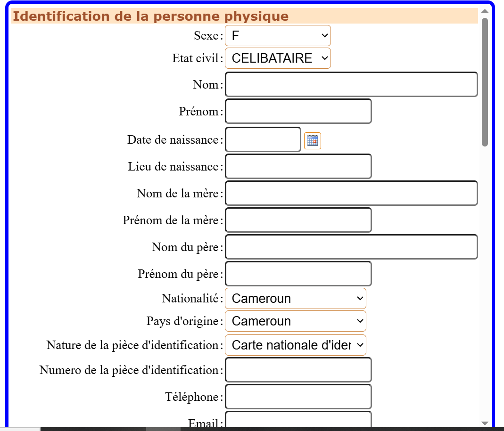
Task: Select the Lieu de naissance field
Action: click(298, 166)
